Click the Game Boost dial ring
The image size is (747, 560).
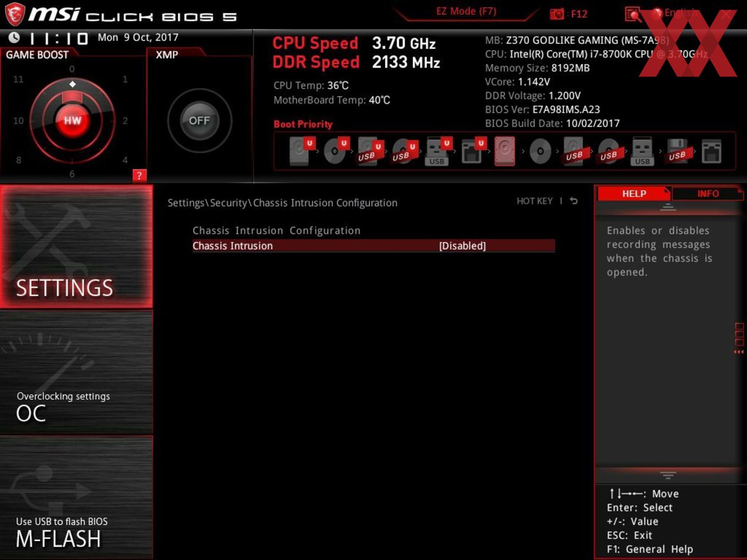(72, 121)
